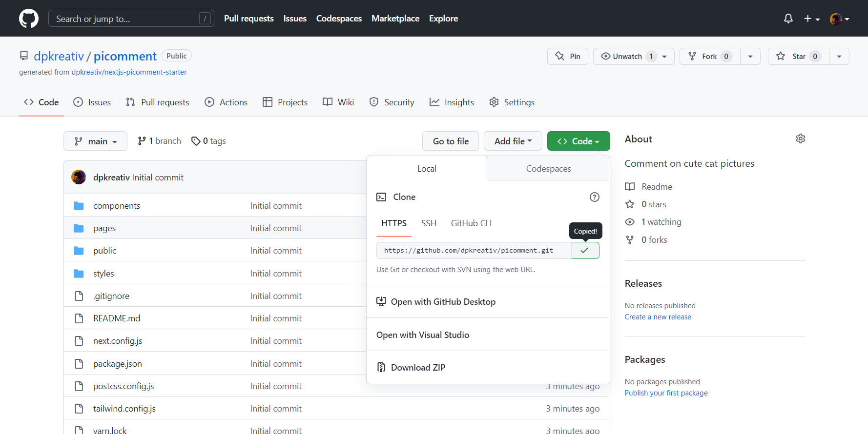
Task: Click the Go to file button
Action: pos(451,141)
